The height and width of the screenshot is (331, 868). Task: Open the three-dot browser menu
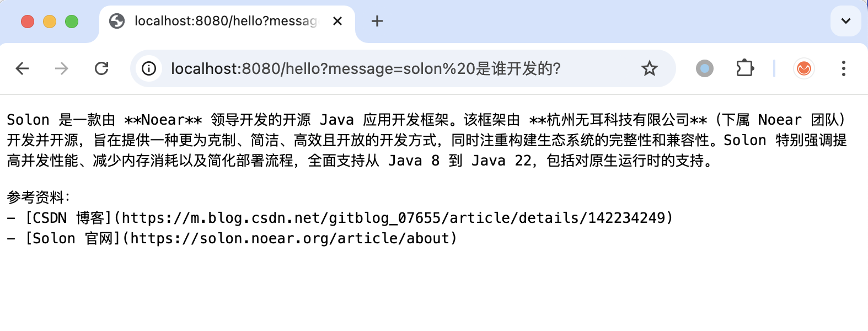844,68
